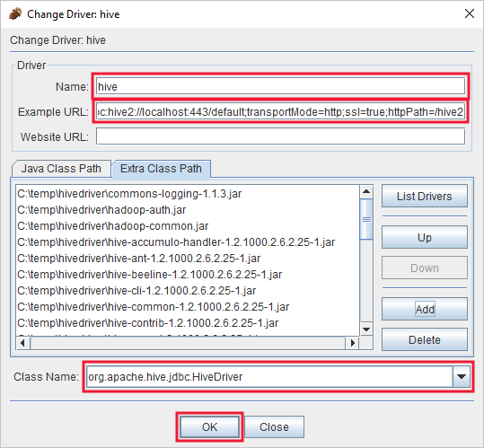Viewport: 484px width, 448px height.
Task: Move selected jar Up
Action: tap(425, 237)
